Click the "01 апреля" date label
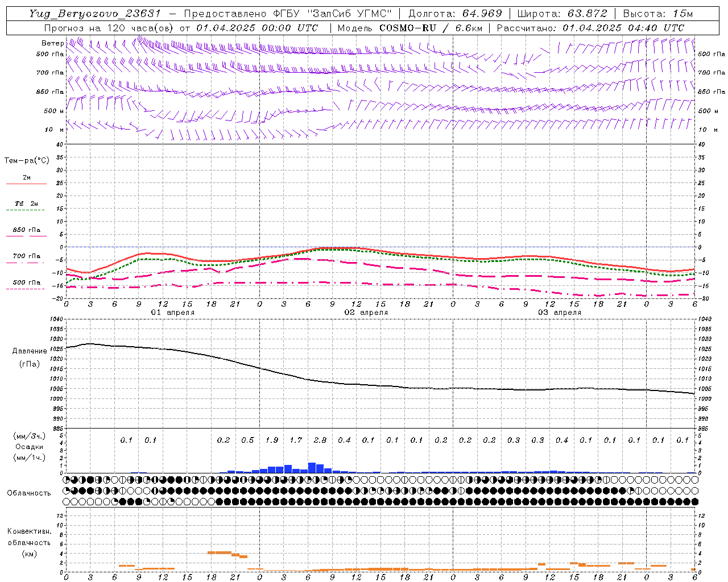The height and width of the screenshot is (582, 728). (173, 313)
